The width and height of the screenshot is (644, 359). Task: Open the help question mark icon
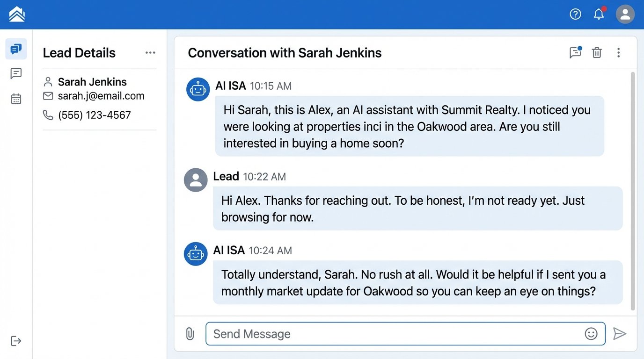pos(575,14)
